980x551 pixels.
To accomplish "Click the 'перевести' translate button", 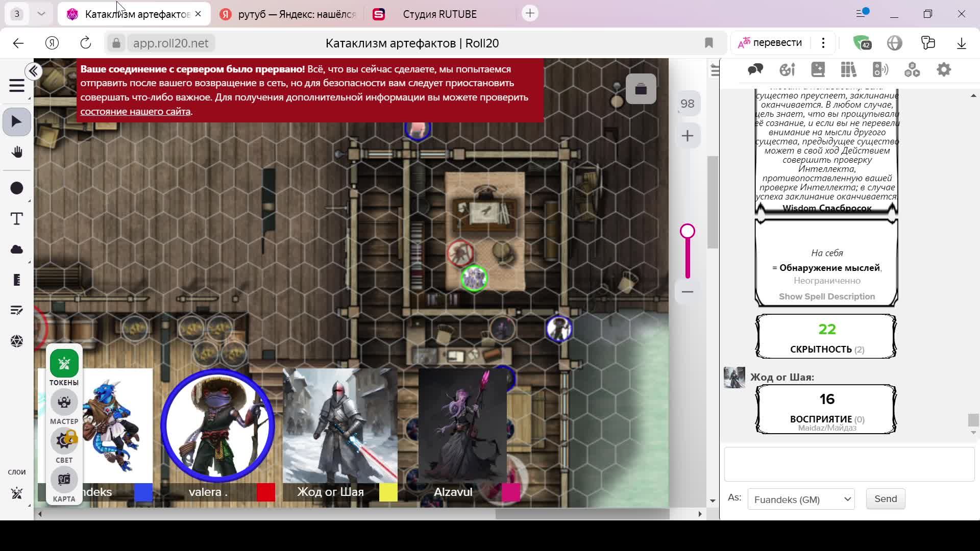I will [770, 43].
